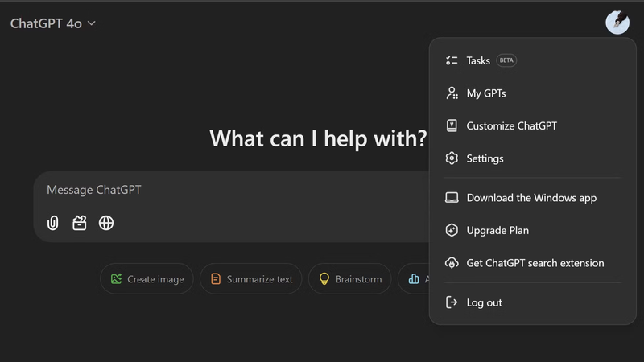Image resolution: width=644 pixels, height=362 pixels.
Task: Click the Customize ChatGPT icon
Action: (452, 125)
